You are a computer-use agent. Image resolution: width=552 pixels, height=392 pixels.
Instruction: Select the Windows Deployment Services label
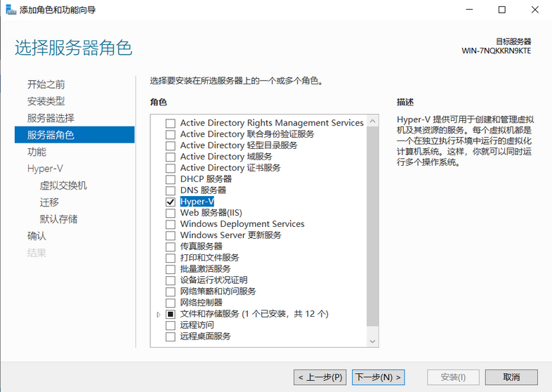pos(242,224)
